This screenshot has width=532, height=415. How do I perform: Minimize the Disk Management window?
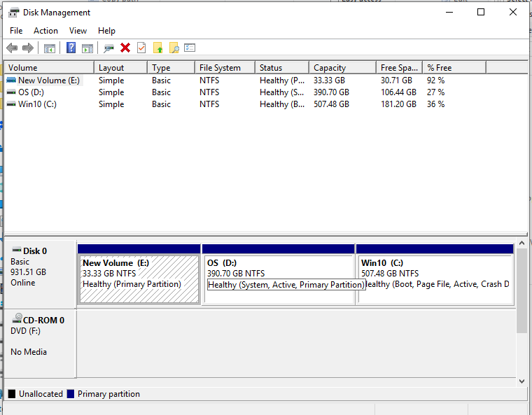449,12
